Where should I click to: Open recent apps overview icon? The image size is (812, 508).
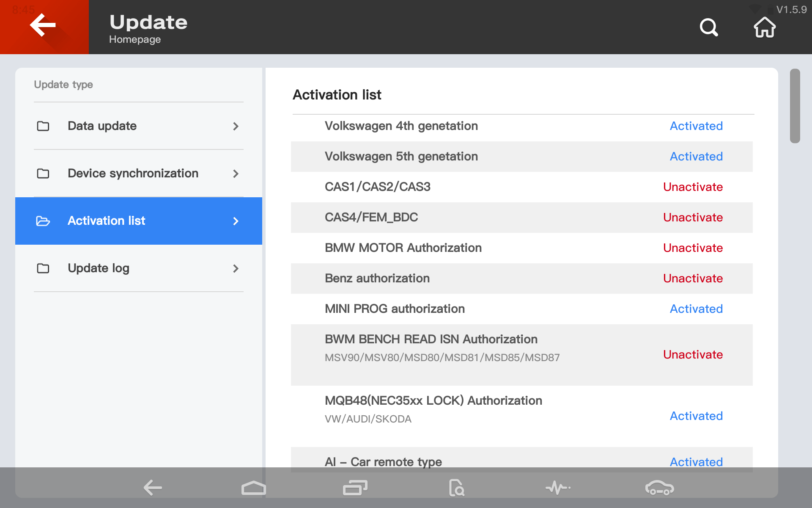point(355,488)
